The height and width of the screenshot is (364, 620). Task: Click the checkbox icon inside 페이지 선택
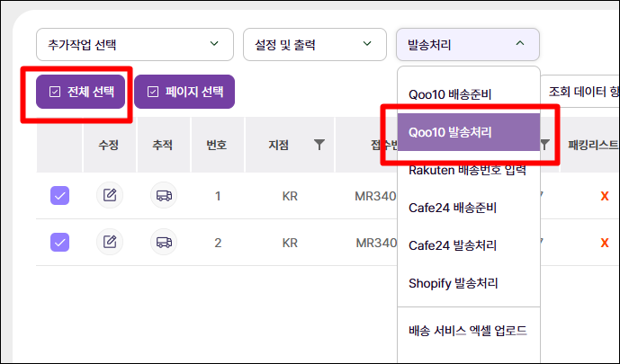pos(153,92)
